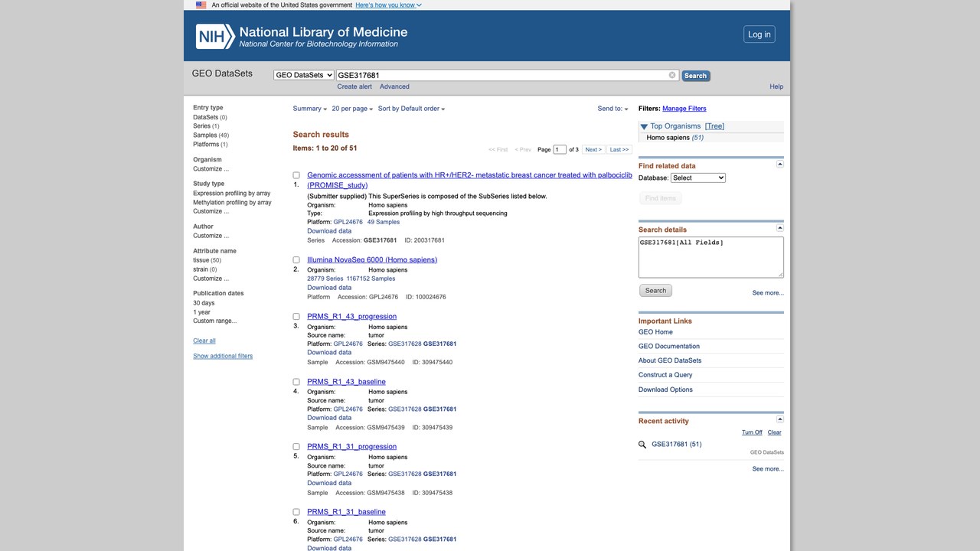This screenshot has height=551, width=980.
Task: Open the Sort by Default order menu
Action: tap(411, 109)
